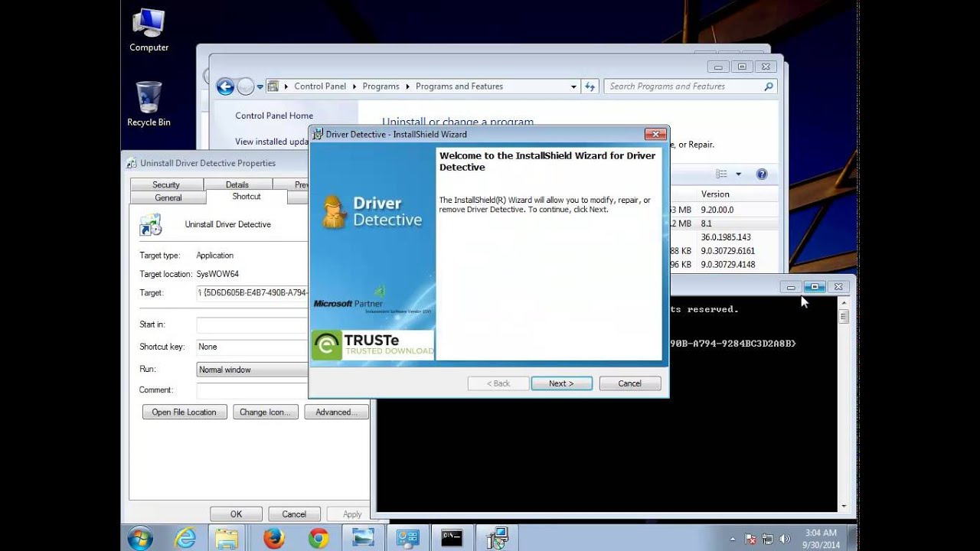Launch Firefox from the taskbar

click(273, 538)
